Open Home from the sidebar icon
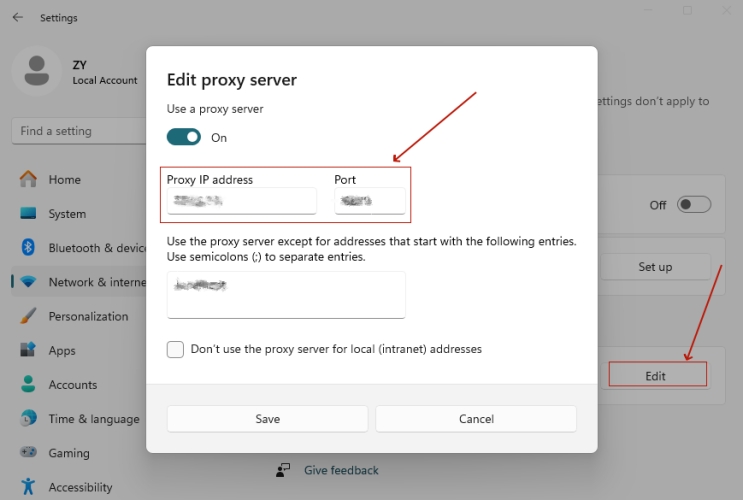743x500 pixels. pos(28,180)
